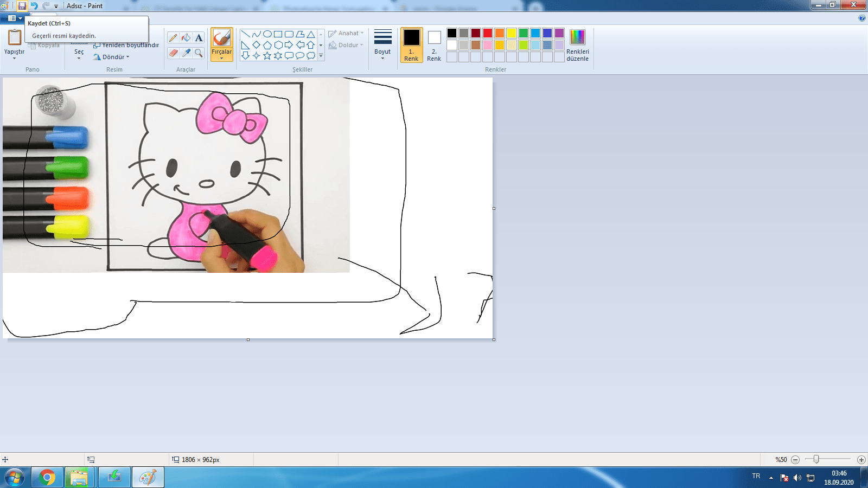Viewport: 868px width, 488px height.
Task: Select the Fill with color bucket tool
Action: (x=186, y=37)
